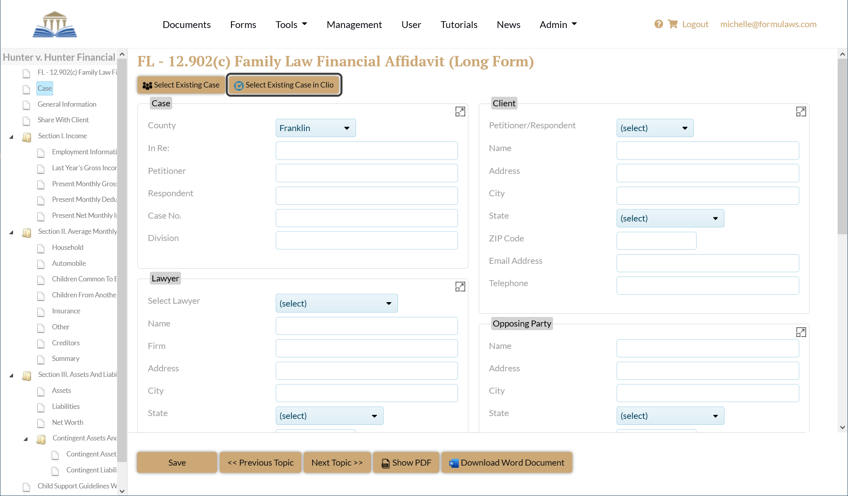Collapse the Section III. Assets And Liabilities node
The image size is (848, 496).
click(x=11, y=375)
